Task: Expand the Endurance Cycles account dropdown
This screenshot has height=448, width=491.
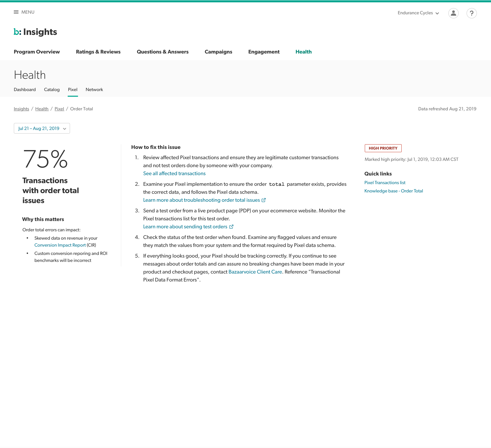Action: (418, 13)
